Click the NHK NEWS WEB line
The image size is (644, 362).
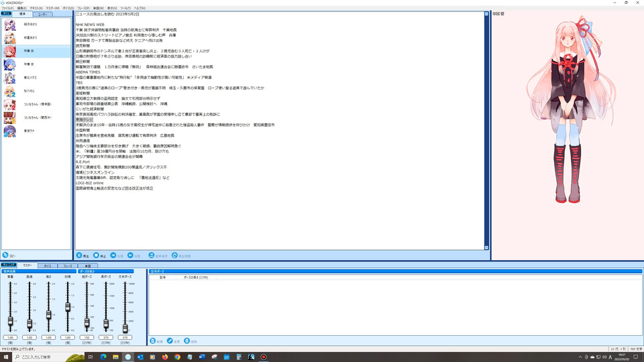(90, 25)
